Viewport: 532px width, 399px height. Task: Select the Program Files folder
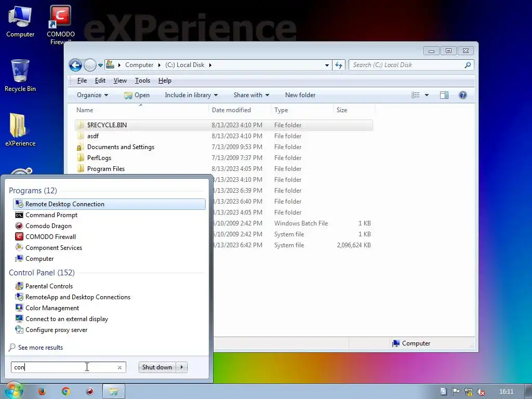coord(223,169)
